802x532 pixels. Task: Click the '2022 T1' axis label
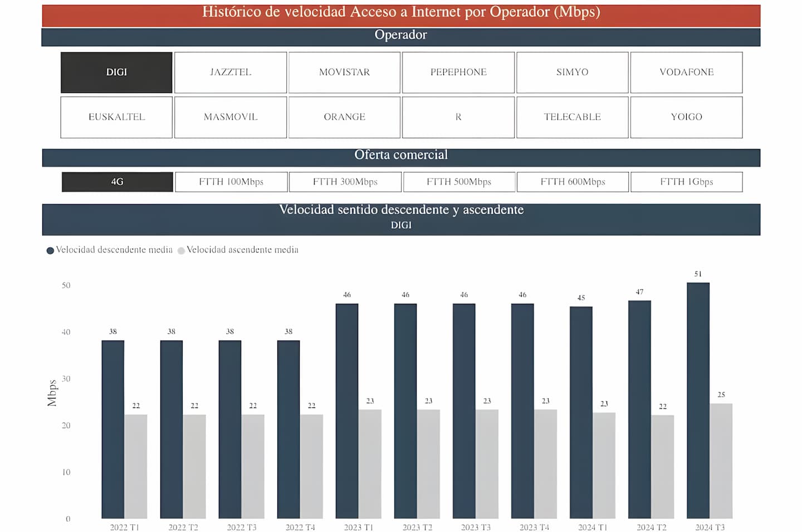125,527
